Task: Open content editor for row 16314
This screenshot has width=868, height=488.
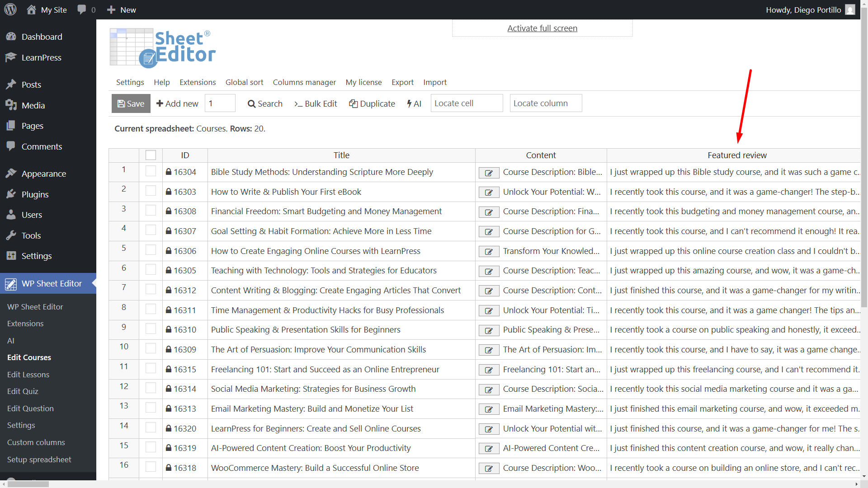Action: coord(489,389)
